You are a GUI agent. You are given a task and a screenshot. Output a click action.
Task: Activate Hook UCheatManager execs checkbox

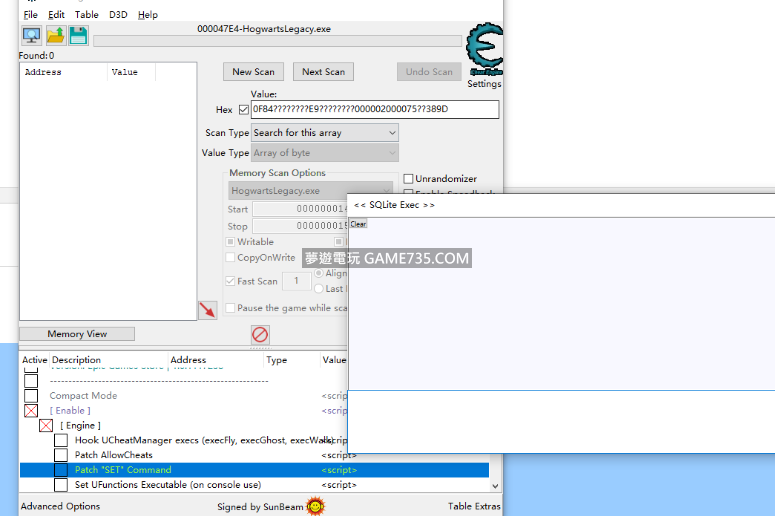pyautogui.click(x=61, y=440)
